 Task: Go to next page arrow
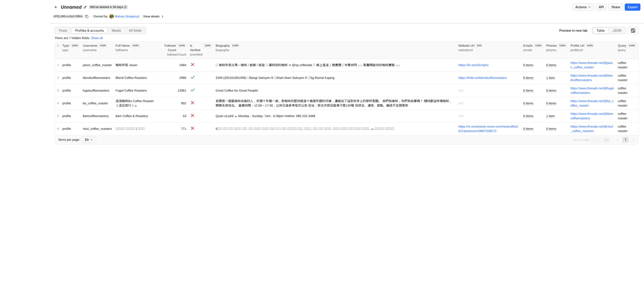pyautogui.click(x=633, y=140)
